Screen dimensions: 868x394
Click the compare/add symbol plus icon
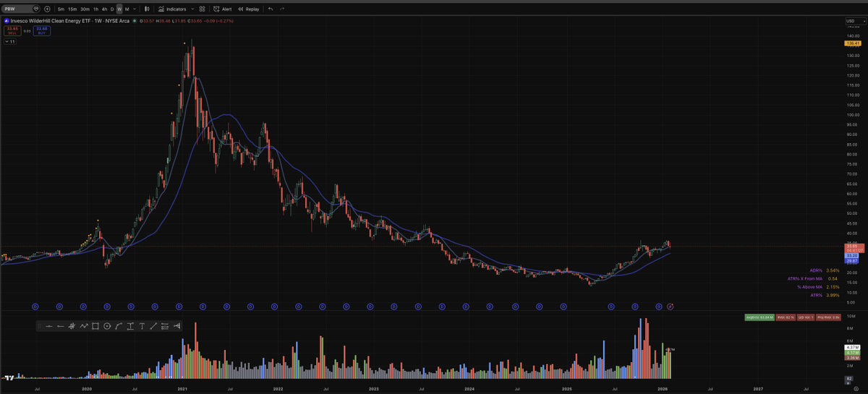coord(47,9)
